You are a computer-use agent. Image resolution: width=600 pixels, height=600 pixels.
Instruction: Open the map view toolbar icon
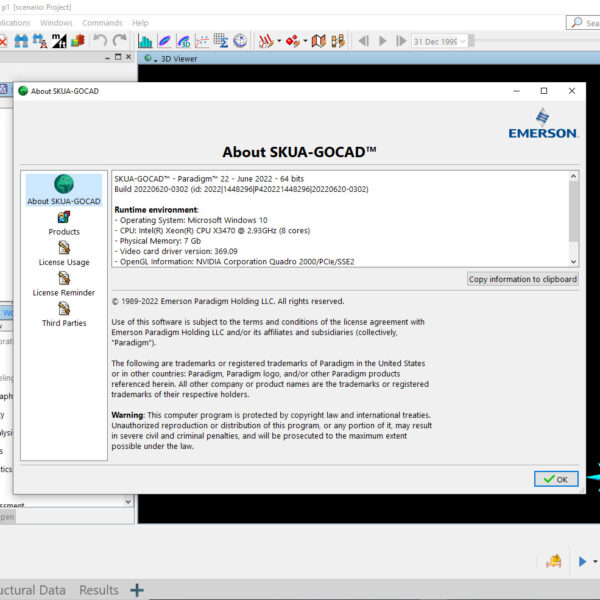(318, 41)
